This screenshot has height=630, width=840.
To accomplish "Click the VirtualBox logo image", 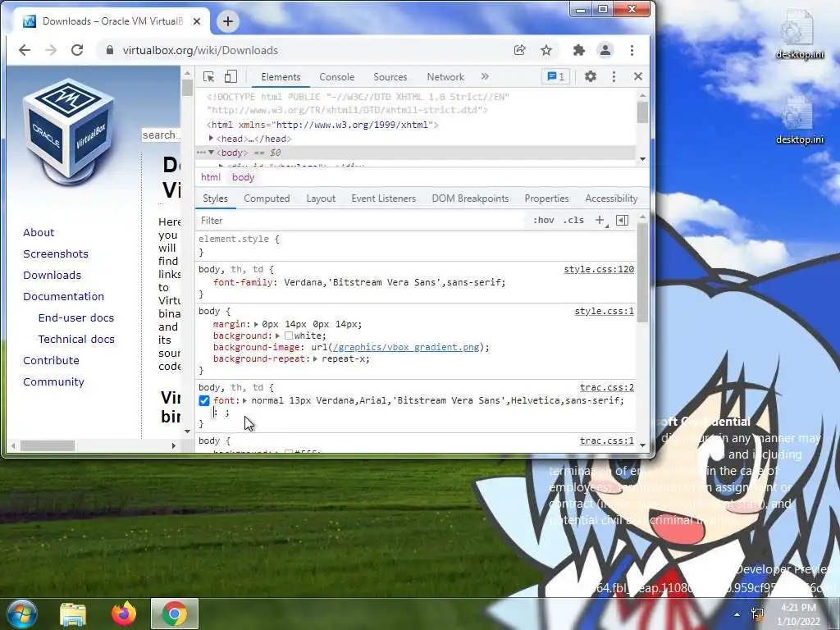I will (x=69, y=131).
